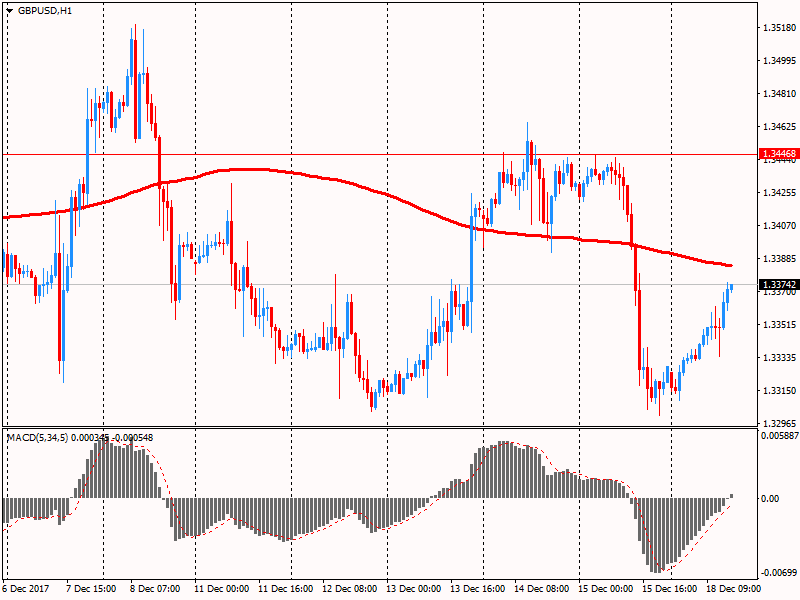Click the 8 Dec 07:00 time label
Image resolution: width=800 pixels, height=600 pixels.
(155, 588)
